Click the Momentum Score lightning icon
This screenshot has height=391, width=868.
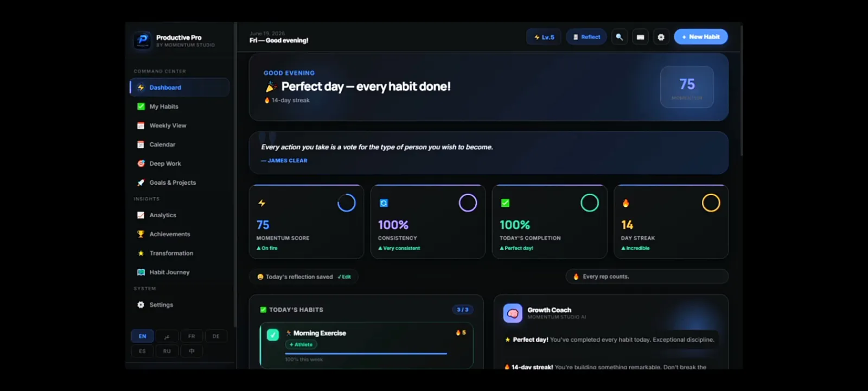point(262,203)
